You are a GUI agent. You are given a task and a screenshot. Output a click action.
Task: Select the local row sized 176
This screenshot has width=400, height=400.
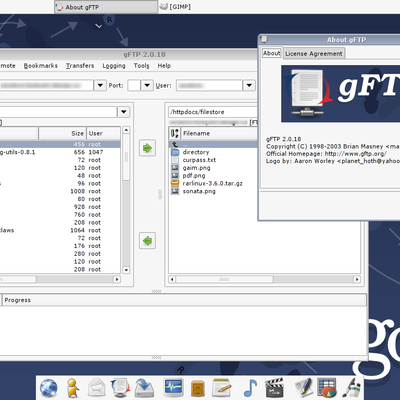(60, 246)
